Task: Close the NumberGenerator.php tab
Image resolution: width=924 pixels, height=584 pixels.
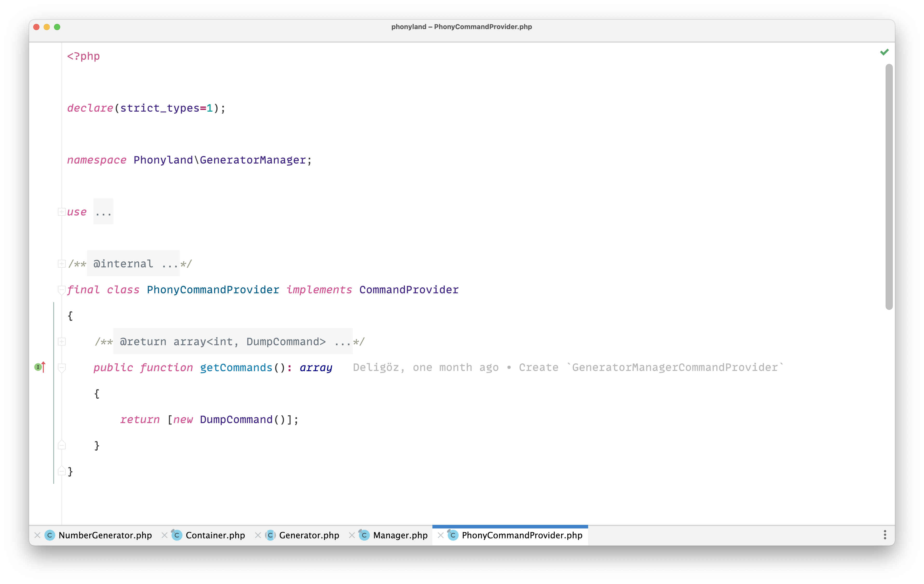Action: click(37, 535)
